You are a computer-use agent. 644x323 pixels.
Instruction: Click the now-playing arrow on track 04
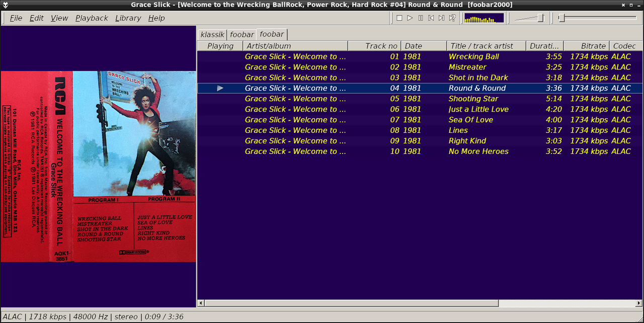pos(220,88)
